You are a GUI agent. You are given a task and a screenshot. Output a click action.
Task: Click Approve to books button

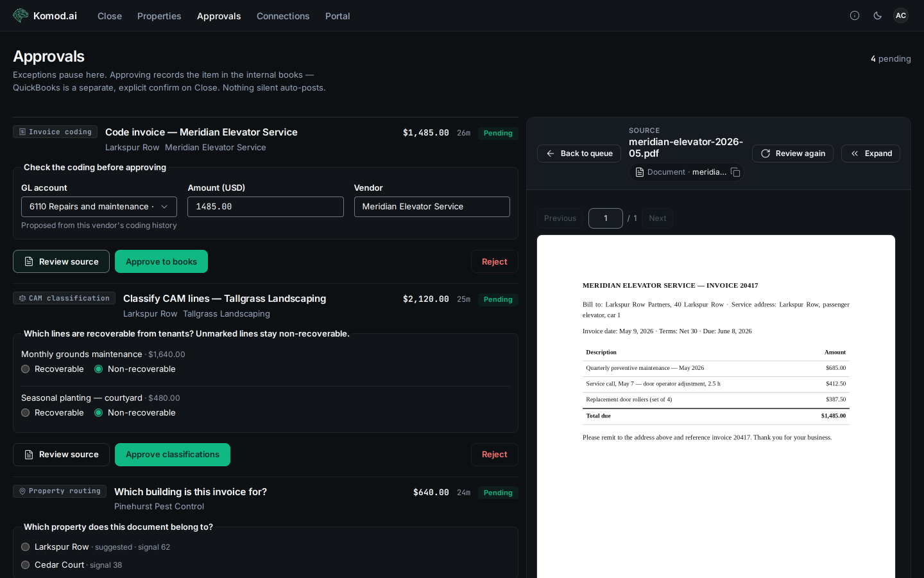click(161, 261)
